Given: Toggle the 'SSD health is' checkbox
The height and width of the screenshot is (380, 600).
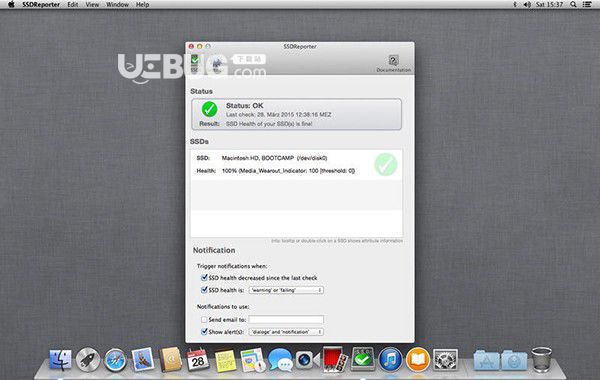Looking at the screenshot, I should (204, 290).
